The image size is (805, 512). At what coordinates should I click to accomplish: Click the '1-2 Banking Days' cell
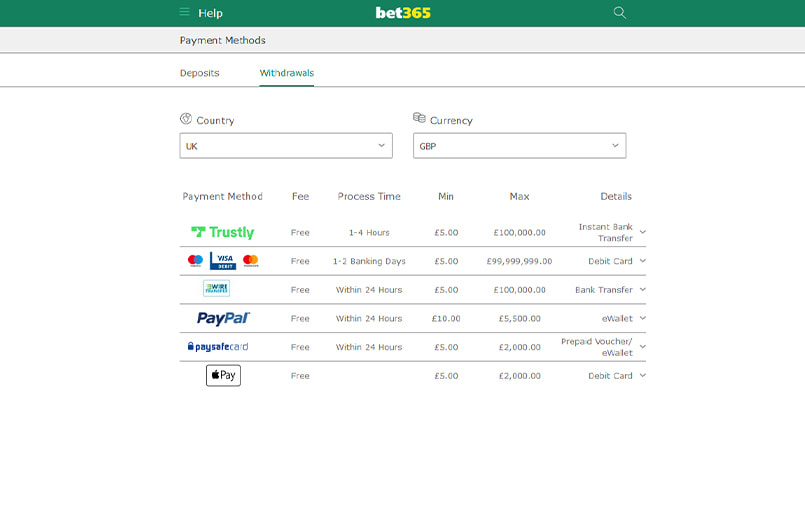(x=369, y=261)
